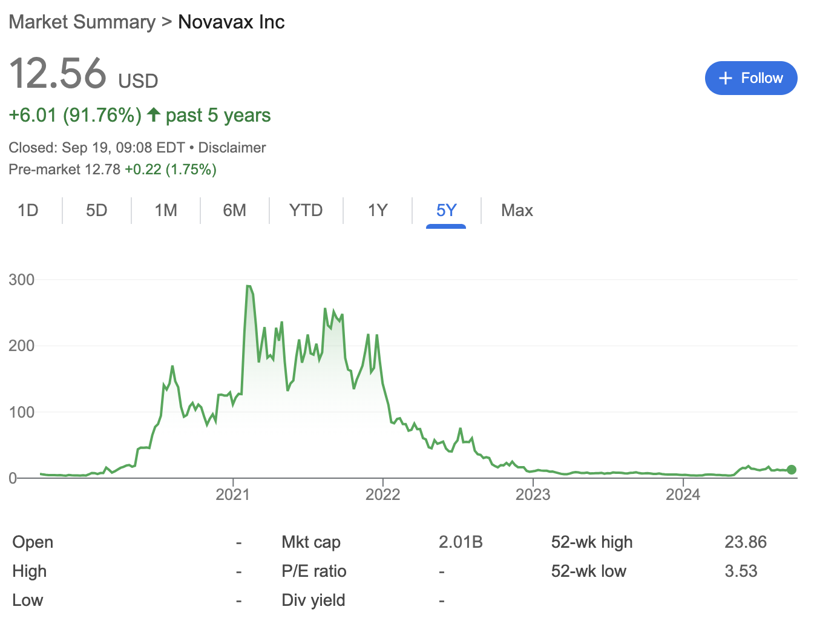
Task: Click the 2024 x-axis label
Action: (683, 494)
